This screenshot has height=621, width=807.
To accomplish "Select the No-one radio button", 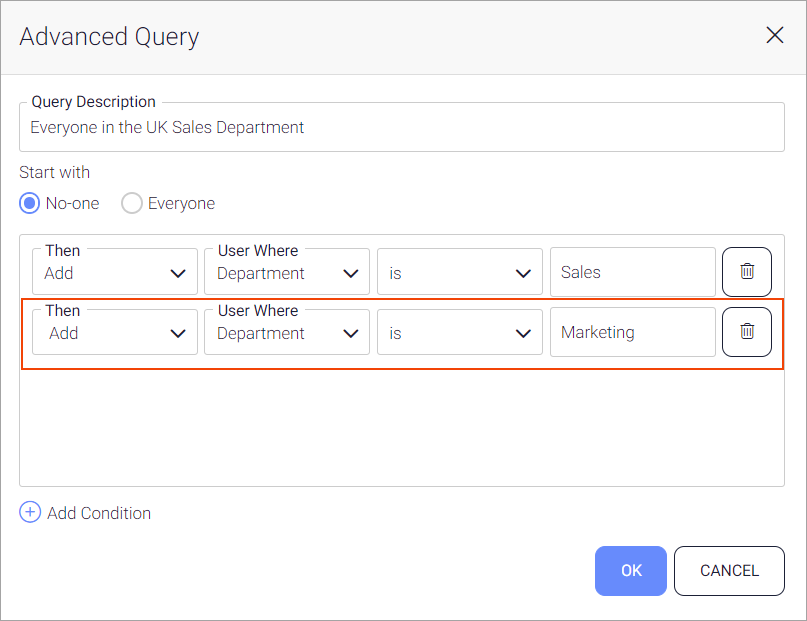I will [30, 203].
